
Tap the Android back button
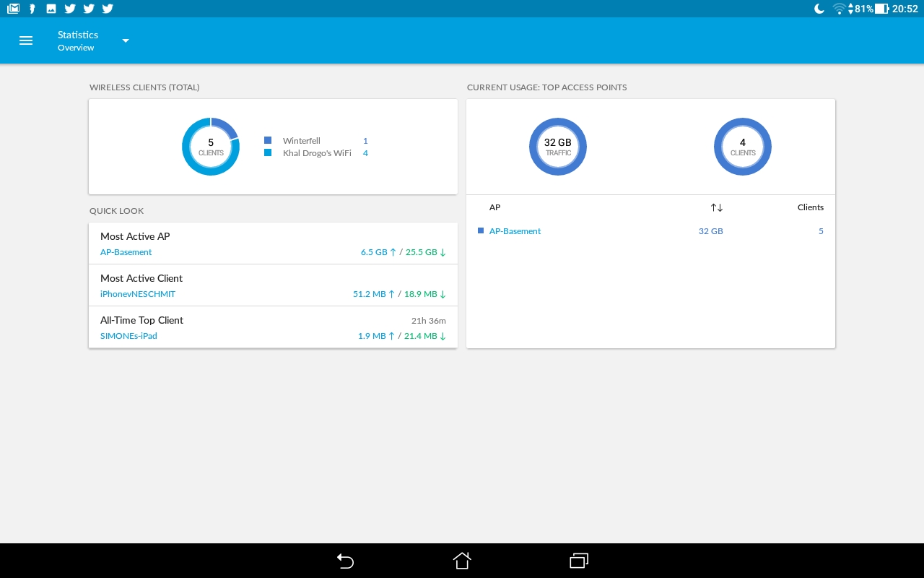click(x=345, y=561)
